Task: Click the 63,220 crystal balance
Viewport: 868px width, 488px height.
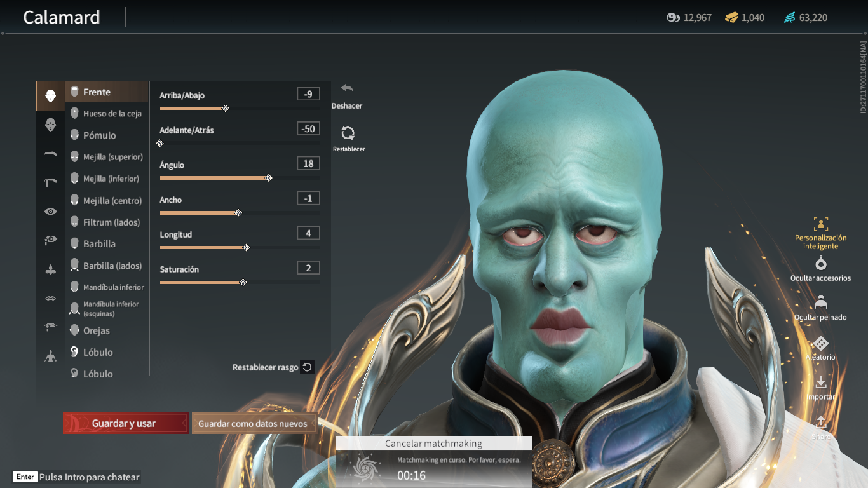Action: [813, 18]
